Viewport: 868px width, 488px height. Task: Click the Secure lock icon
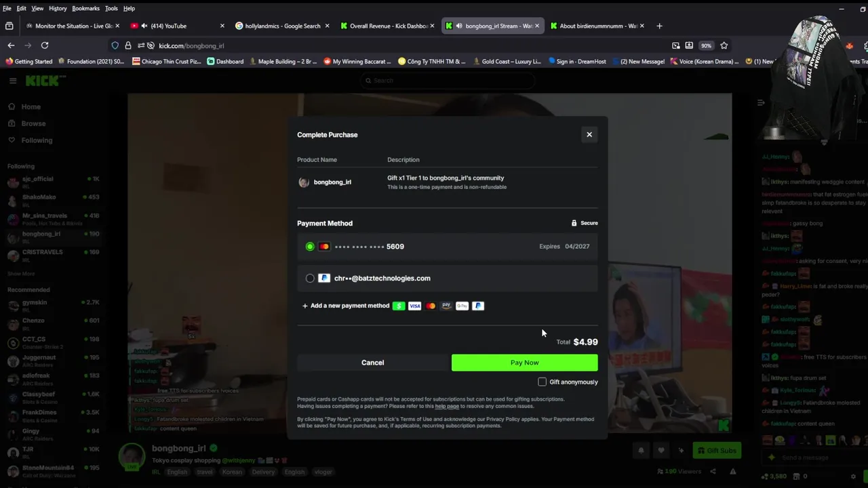coord(574,223)
